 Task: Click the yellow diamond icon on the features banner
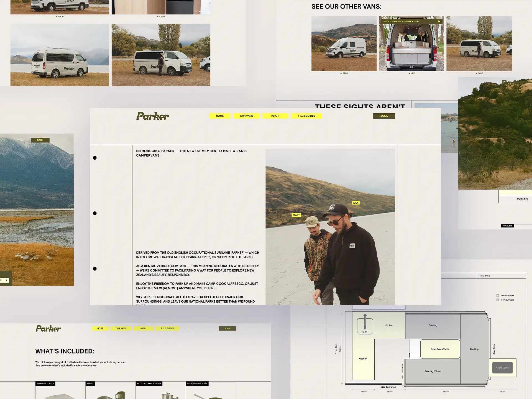coord(439,21)
